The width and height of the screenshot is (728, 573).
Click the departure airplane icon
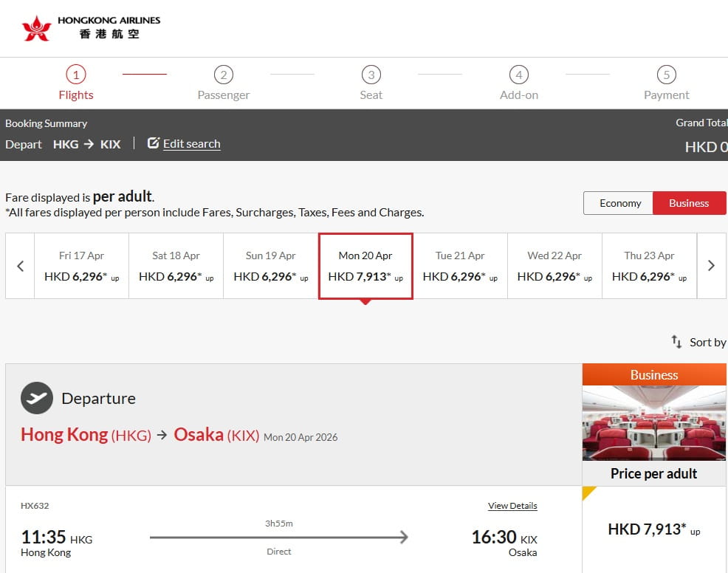(x=35, y=398)
